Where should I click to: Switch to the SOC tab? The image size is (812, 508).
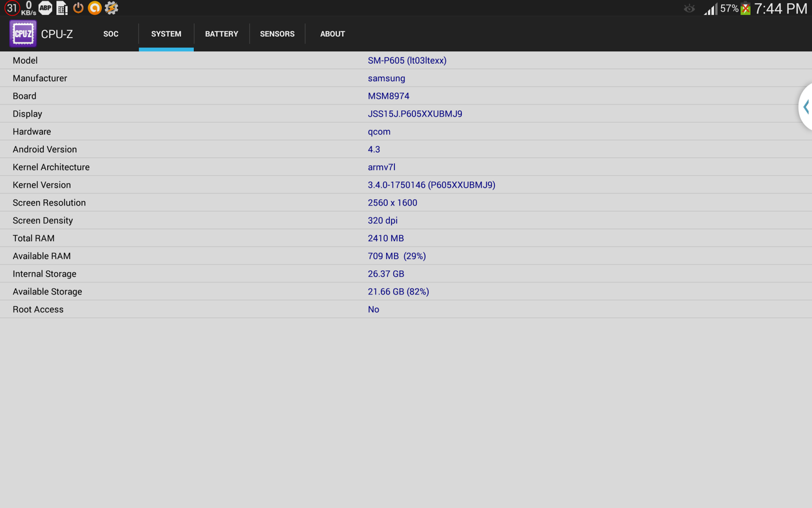(111, 34)
